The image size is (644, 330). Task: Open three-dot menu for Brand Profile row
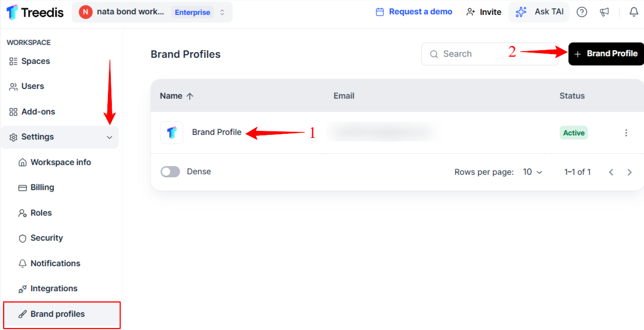click(626, 133)
